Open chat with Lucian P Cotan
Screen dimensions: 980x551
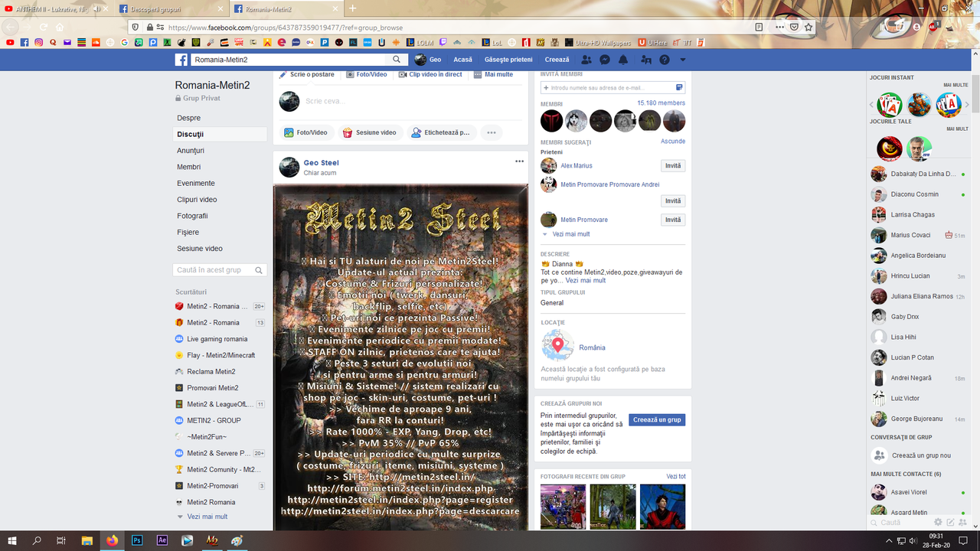918,357
